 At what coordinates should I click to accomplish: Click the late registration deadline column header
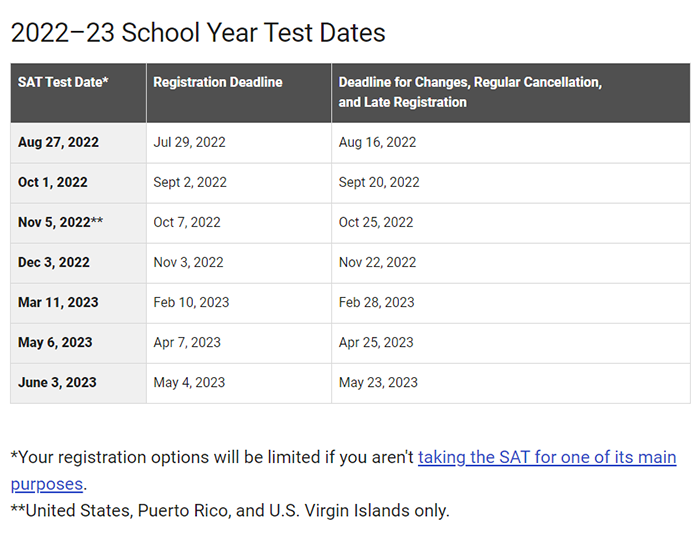pyautogui.click(x=470, y=92)
